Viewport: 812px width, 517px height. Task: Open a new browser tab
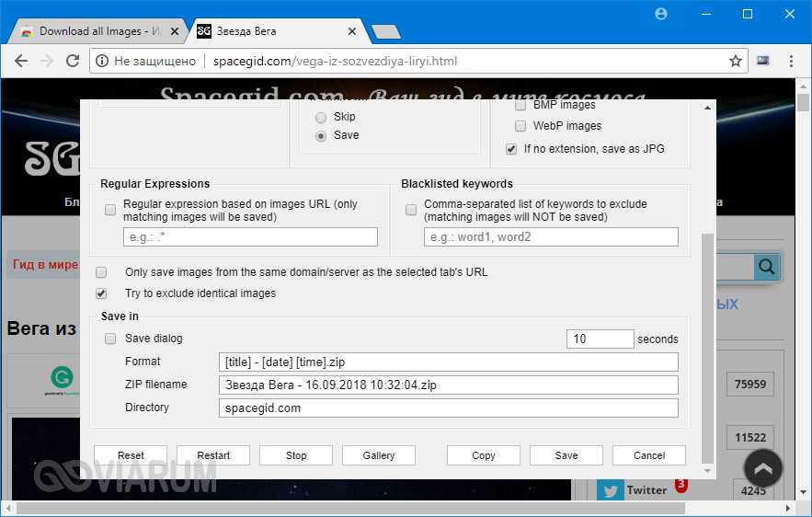(x=385, y=32)
